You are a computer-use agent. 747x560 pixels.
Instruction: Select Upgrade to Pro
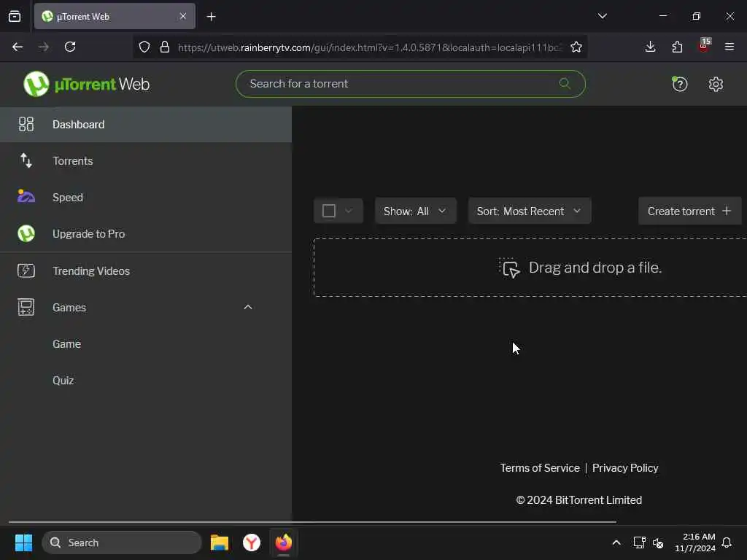pyautogui.click(x=145, y=234)
